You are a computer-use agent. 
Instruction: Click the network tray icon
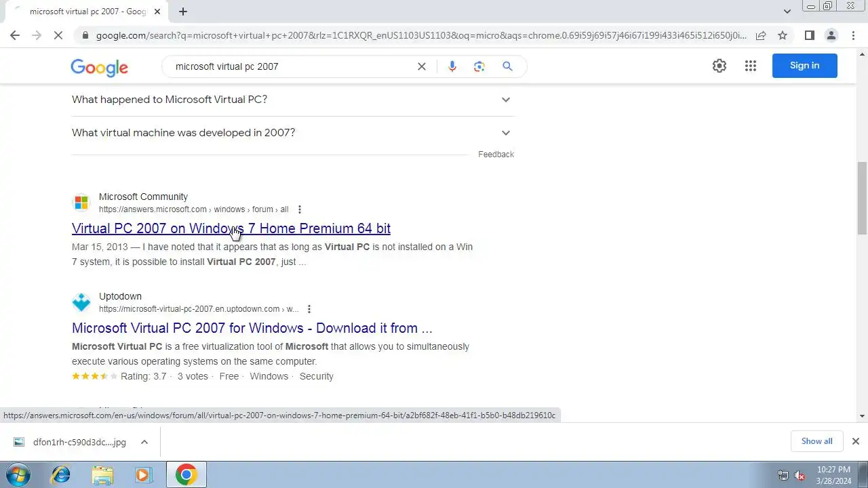click(783, 476)
